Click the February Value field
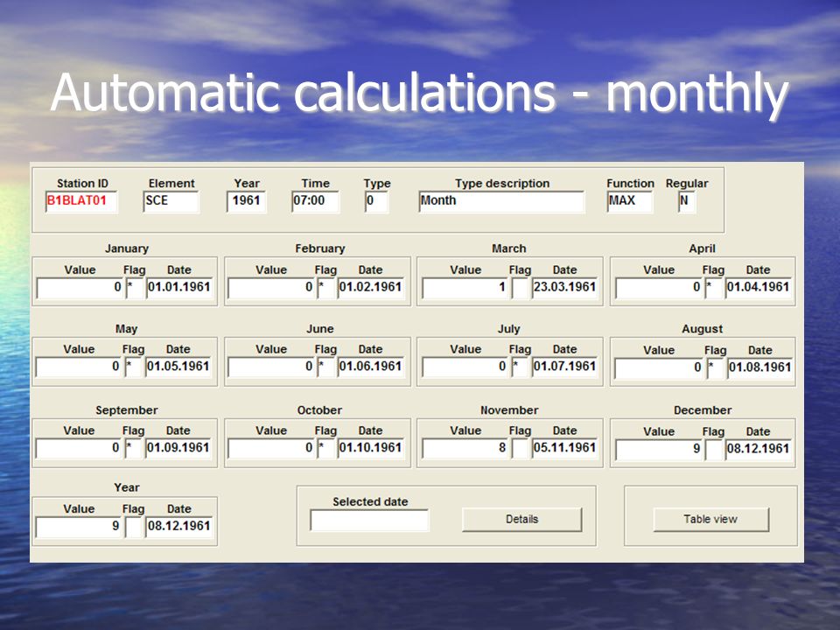This screenshot has width=840, height=630. point(271,288)
